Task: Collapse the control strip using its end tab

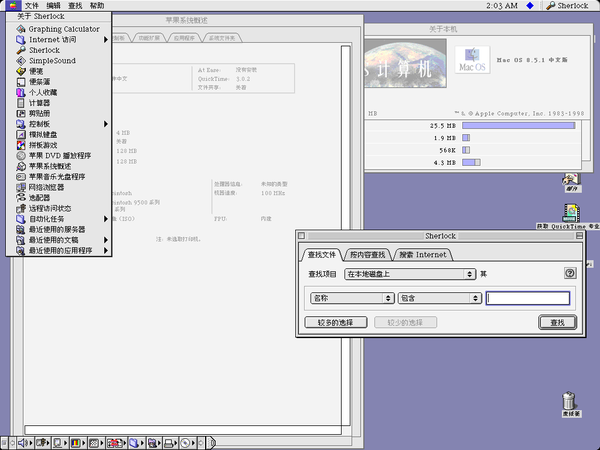Action: pyautogui.click(x=211, y=443)
